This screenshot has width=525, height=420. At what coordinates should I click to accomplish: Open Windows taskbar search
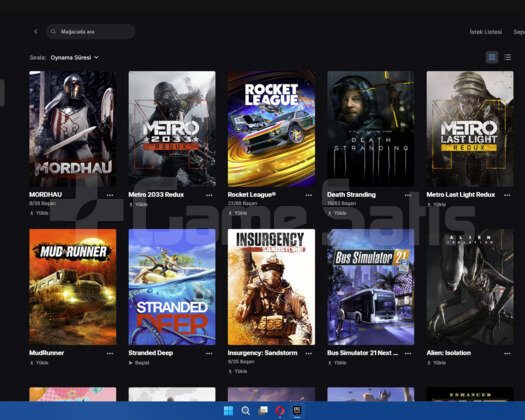pyautogui.click(x=245, y=411)
